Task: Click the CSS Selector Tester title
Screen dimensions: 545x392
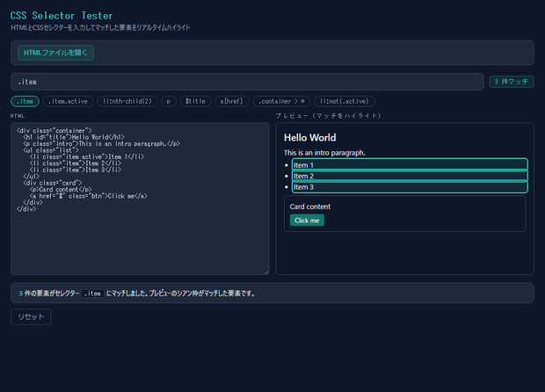Action: pos(62,16)
